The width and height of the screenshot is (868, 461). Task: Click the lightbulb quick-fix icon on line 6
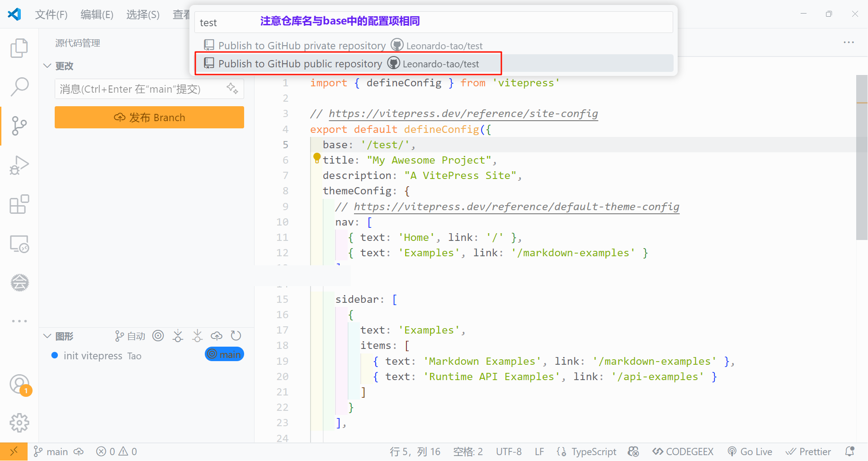pos(317,158)
